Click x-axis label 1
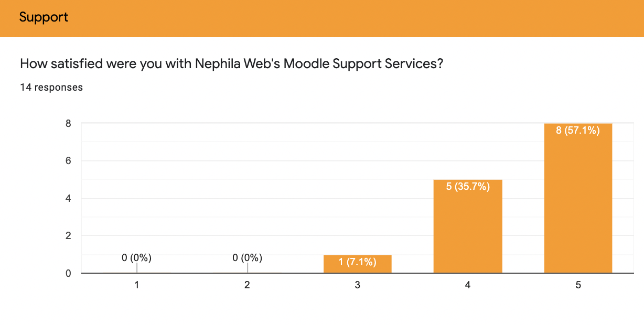Viewport: 644px width, 325px height. (x=137, y=285)
